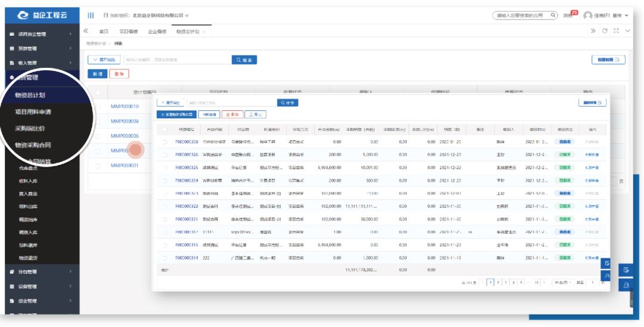Click the 创建时间 sort button in 物资总计划 list

click(x=608, y=60)
